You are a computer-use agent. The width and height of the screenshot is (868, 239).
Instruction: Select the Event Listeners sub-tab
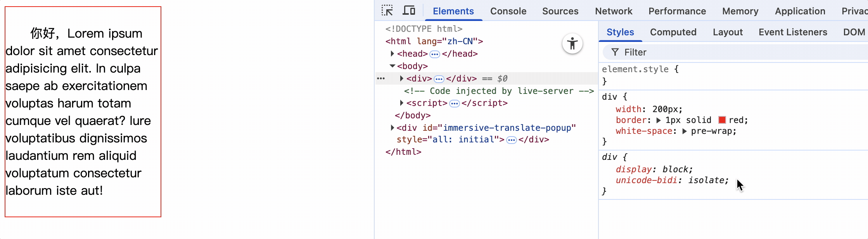[793, 32]
